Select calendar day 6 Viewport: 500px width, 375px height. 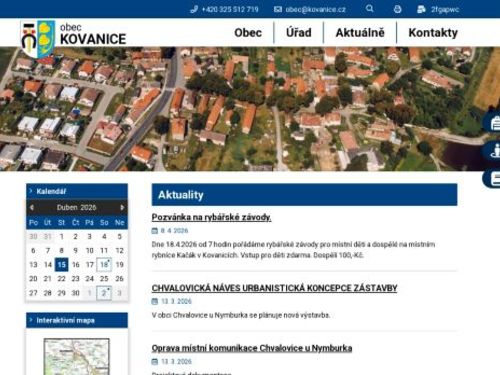(33, 251)
